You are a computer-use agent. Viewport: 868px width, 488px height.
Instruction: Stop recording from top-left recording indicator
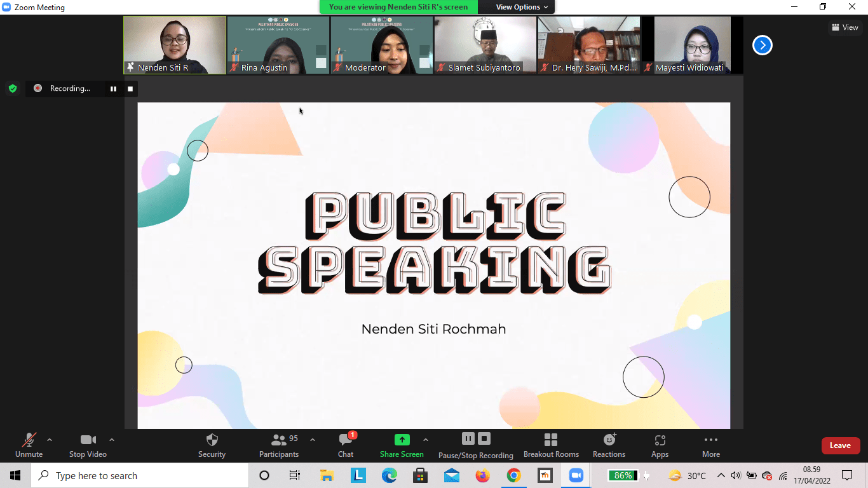pos(130,89)
